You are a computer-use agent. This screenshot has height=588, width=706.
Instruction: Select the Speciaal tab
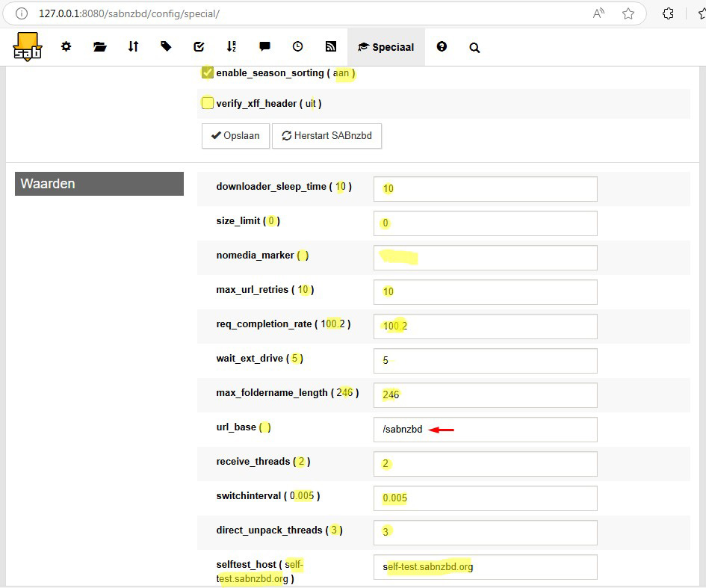coord(385,47)
